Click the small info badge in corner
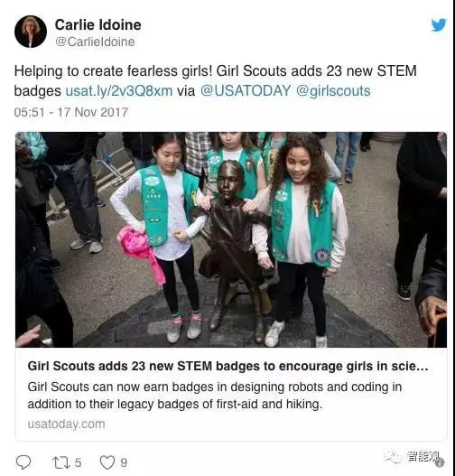 pyautogui.click(x=440, y=462)
